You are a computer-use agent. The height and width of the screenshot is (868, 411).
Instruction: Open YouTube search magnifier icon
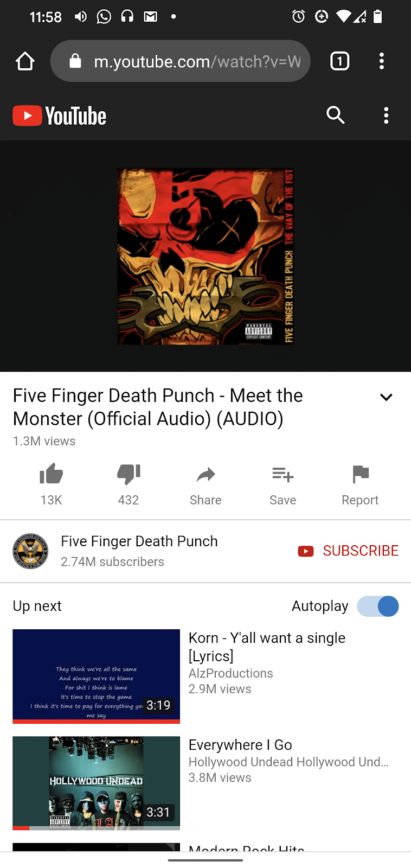(336, 115)
